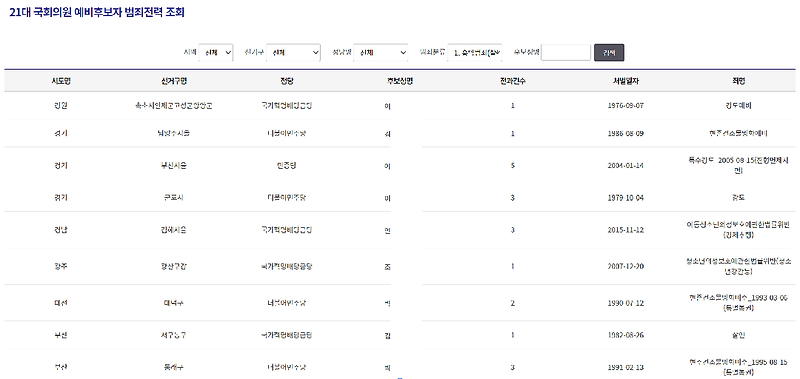
Task: Click the page title 21대 국회의원 예비후보자 범죄전력 조회
Action: (97, 13)
